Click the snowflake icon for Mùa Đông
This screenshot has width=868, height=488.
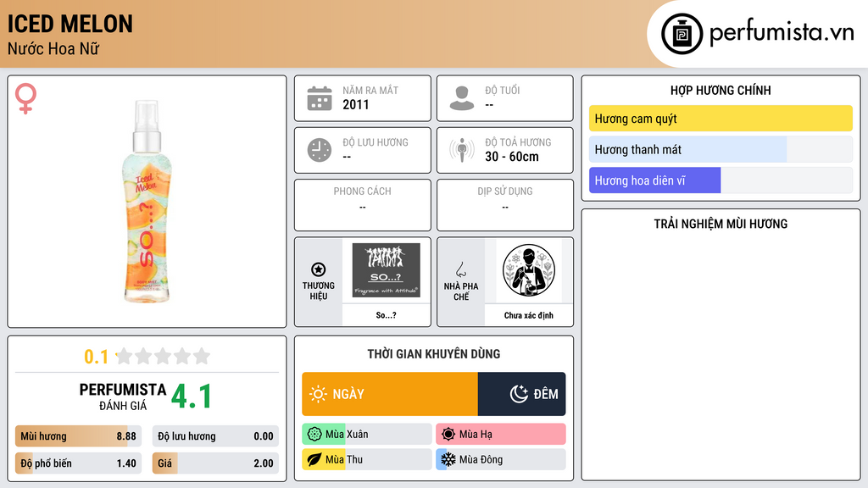448,459
